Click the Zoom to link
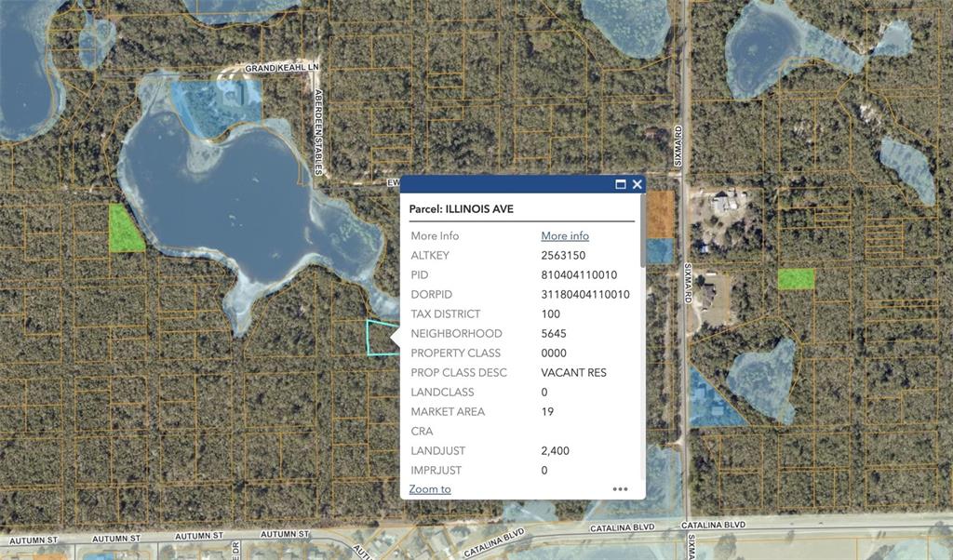The height and width of the screenshot is (560, 953). point(430,489)
